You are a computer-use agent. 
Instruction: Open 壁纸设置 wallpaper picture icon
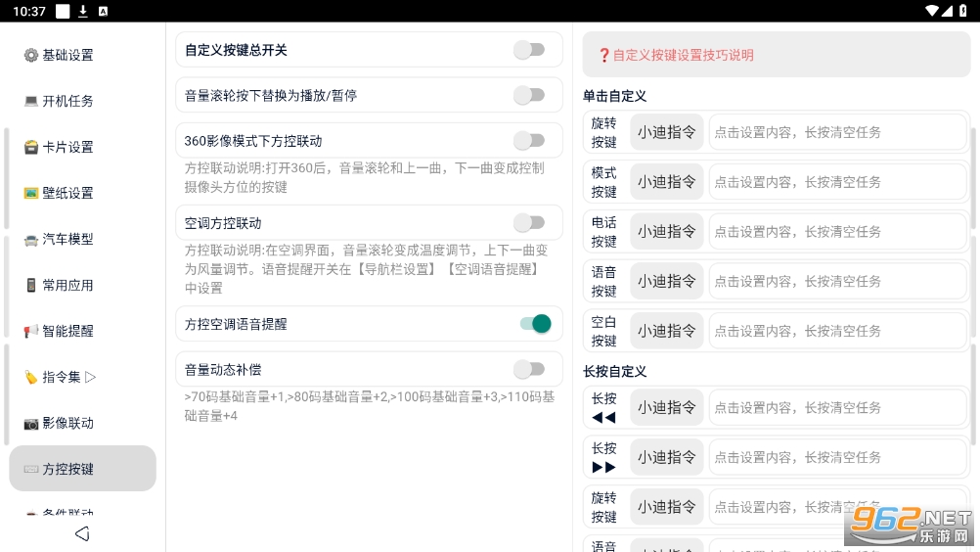tap(30, 193)
